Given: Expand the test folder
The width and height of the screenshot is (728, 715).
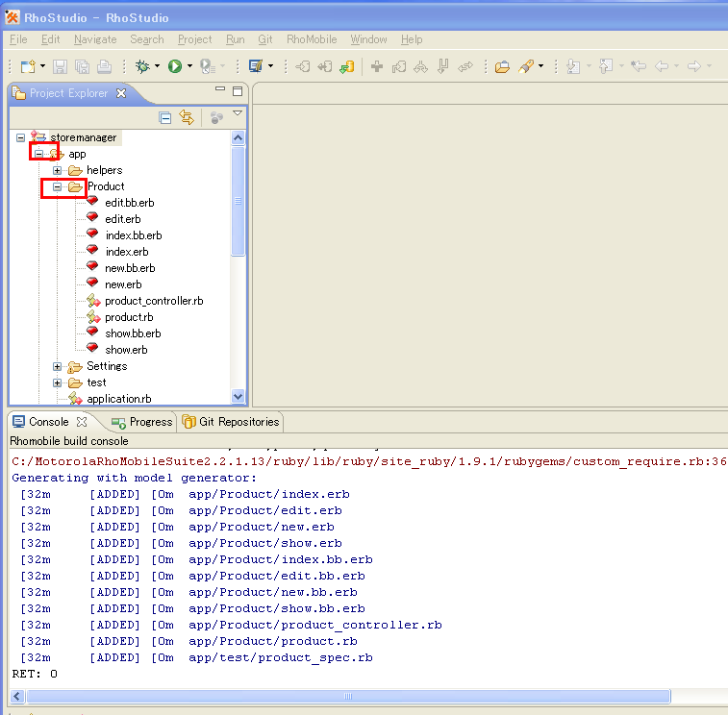Looking at the screenshot, I should (x=57, y=382).
